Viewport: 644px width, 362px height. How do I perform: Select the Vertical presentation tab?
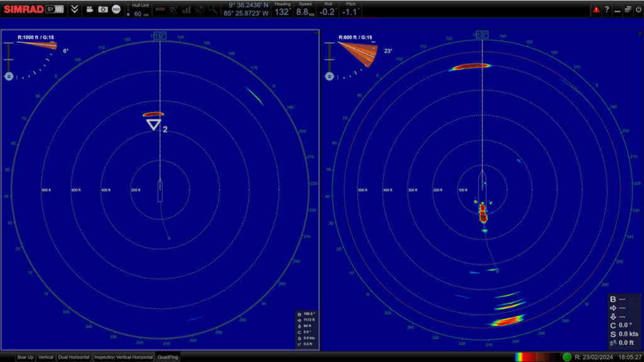pyautogui.click(x=45, y=357)
